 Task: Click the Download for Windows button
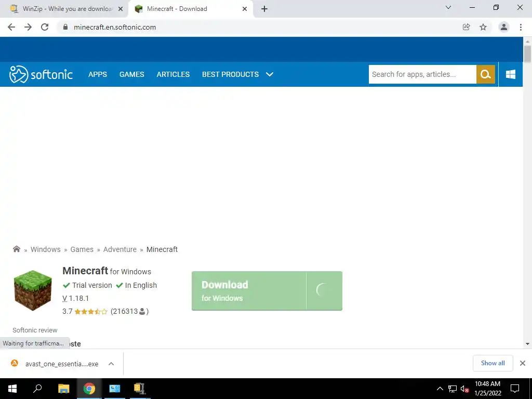[267, 291]
